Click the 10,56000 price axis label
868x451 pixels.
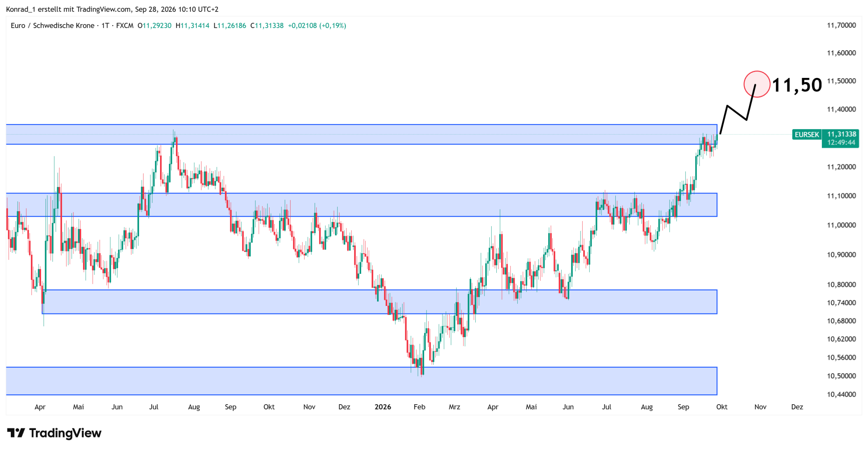point(841,357)
